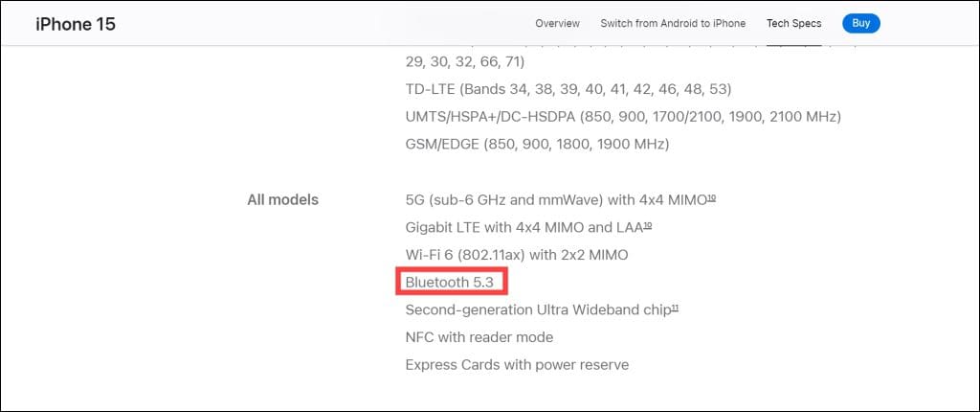The height and width of the screenshot is (412, 980).
Task: Click the All models section label
Action: pos(282,200)
